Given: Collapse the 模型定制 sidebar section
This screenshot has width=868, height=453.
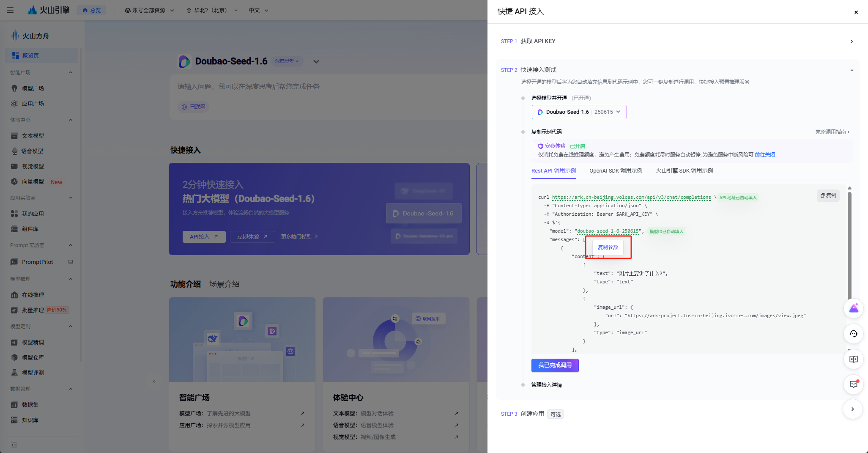Looking at the screenshot, I should (x=71, y=326).
